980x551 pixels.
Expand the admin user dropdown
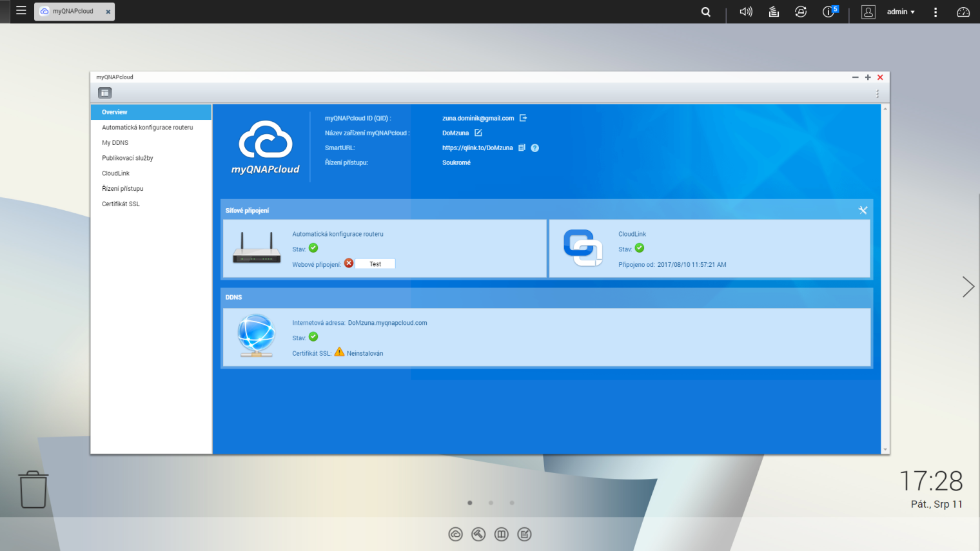tap(901, 12)
